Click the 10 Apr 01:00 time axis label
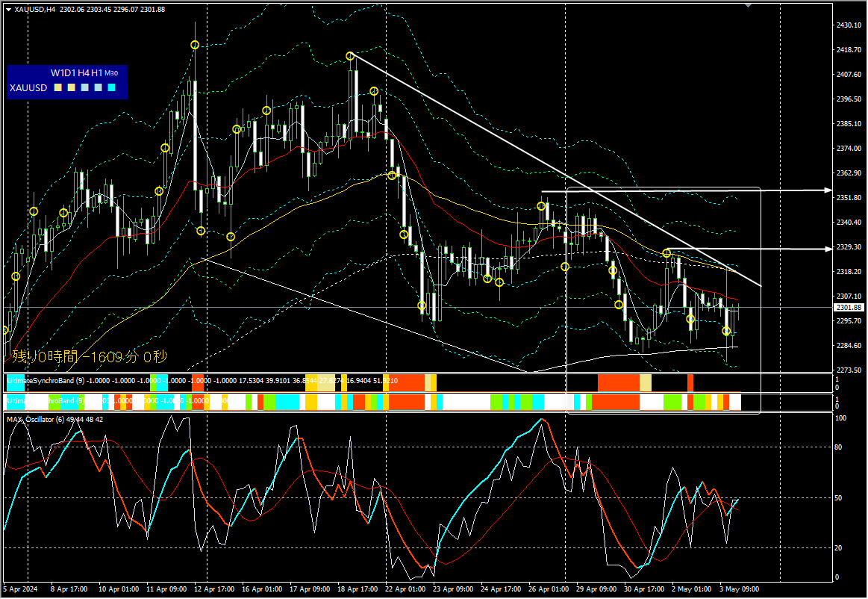The width and height of the screenshot is (868, 599). [x=119, y=589]
